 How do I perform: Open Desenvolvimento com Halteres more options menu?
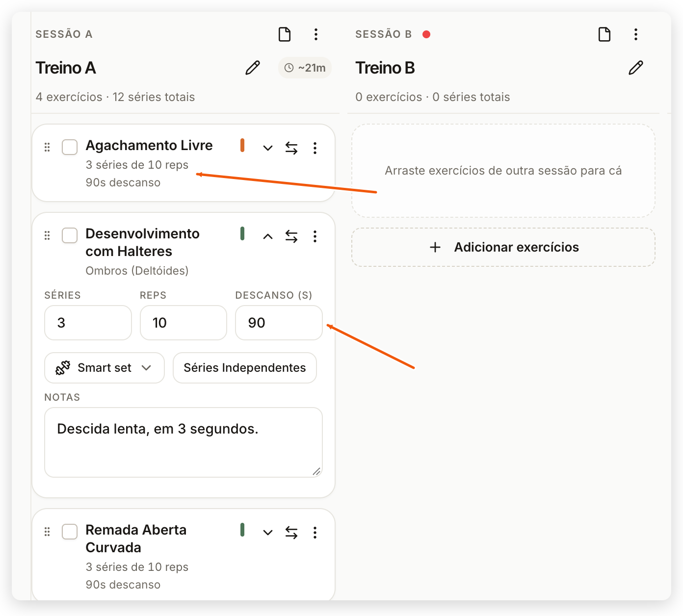(x=315, y=236)
